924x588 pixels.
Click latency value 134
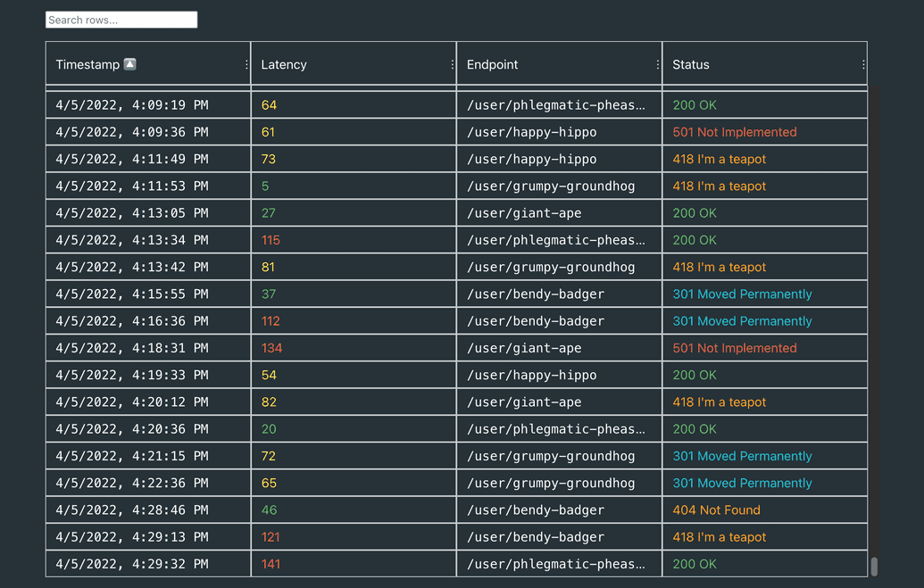click(271, 348)
